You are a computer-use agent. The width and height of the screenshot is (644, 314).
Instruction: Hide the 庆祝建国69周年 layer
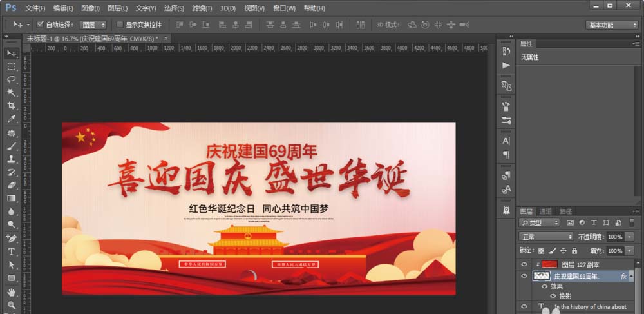coord(524,276)
